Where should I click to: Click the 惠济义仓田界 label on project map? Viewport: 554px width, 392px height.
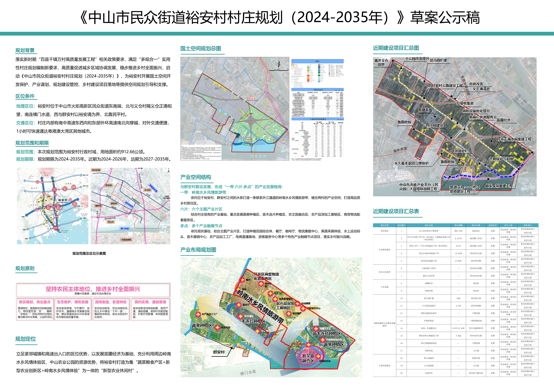coord(381,63)
